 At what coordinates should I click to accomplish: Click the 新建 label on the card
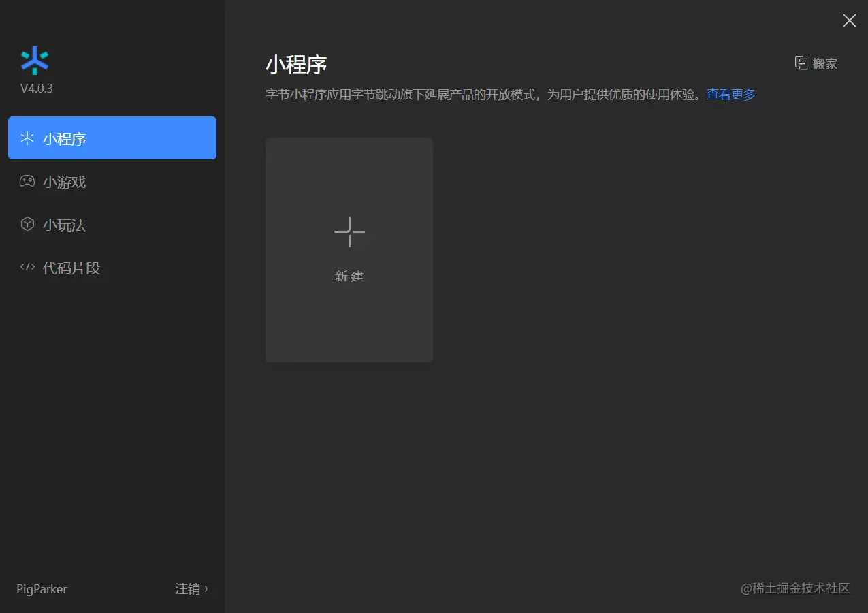coord(349,276)
